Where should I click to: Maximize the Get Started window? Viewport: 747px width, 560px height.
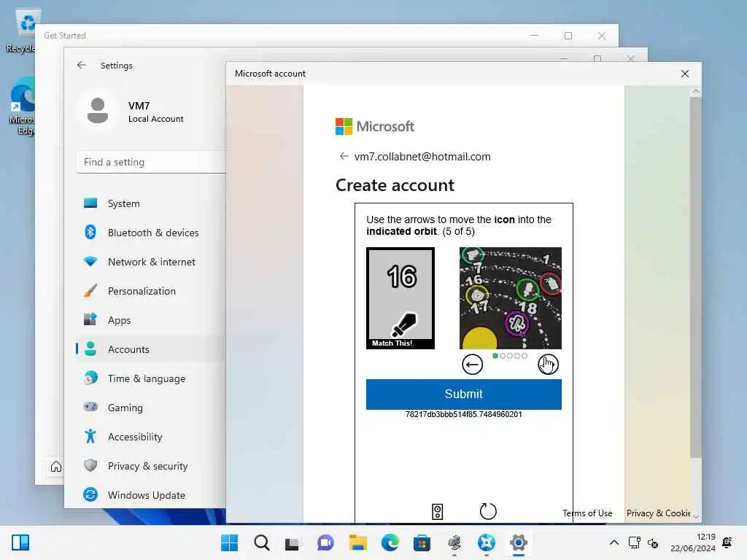[x=568, y=36]
